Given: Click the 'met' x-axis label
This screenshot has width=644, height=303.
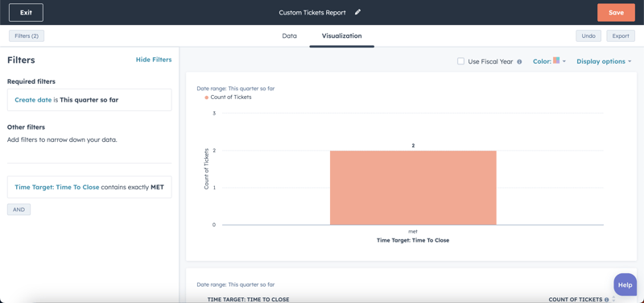Looking at the screenshot, I should click(x=413, y=231).
